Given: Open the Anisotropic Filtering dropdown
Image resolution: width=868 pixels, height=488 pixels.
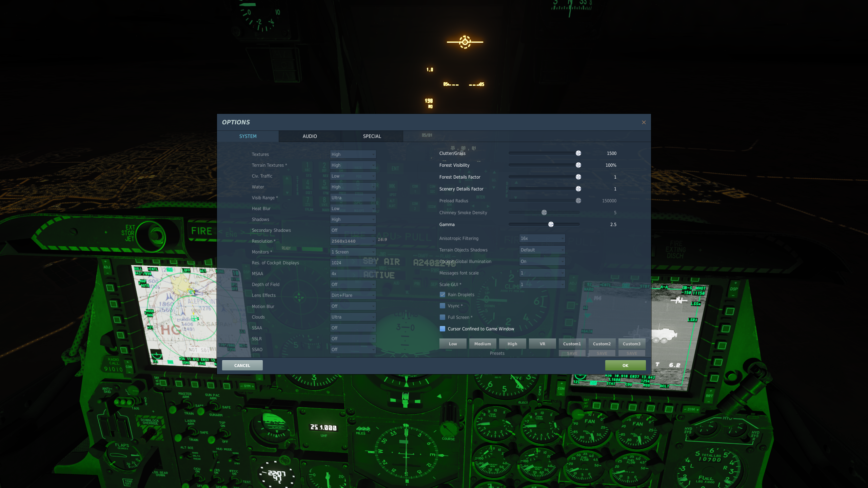Looking at the screenshot, I should [x=542, y=238].
